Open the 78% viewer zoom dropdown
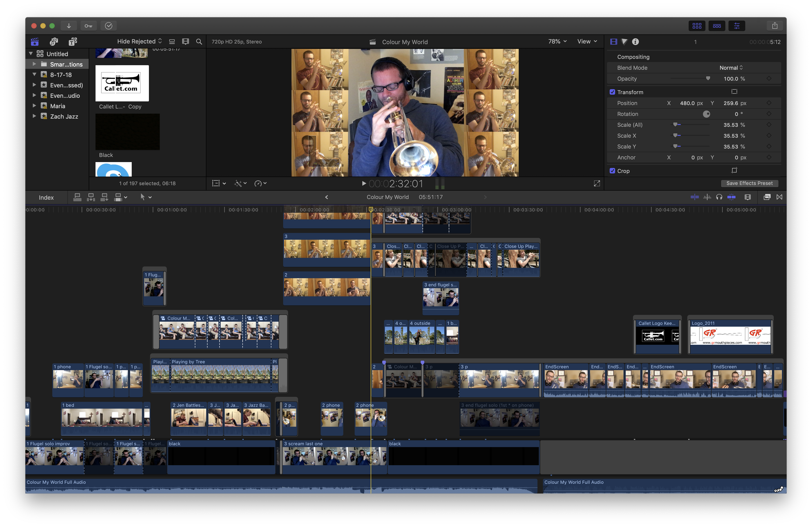Viewport: 812px width, 527px height. (x=557, y=41)
